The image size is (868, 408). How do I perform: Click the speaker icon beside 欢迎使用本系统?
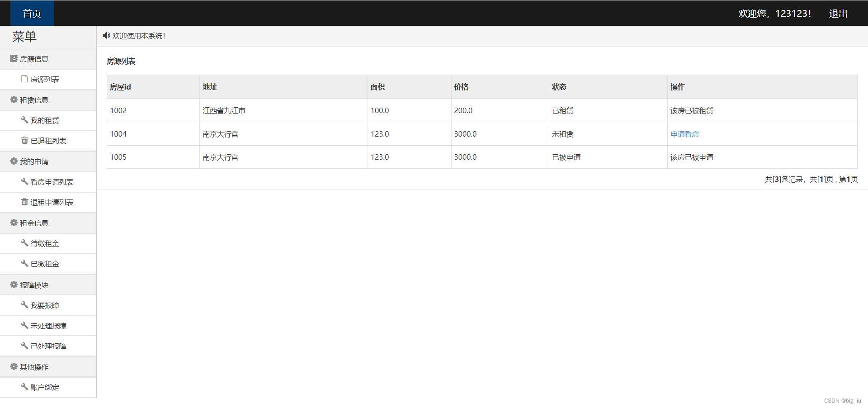[106, 35]
